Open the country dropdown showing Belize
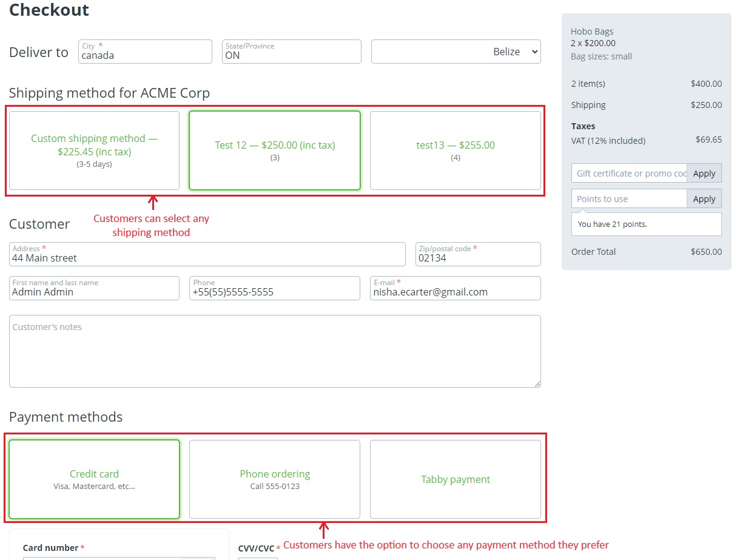Image resolution: width=740 pixels, height=560 pixels. (456, 52)
